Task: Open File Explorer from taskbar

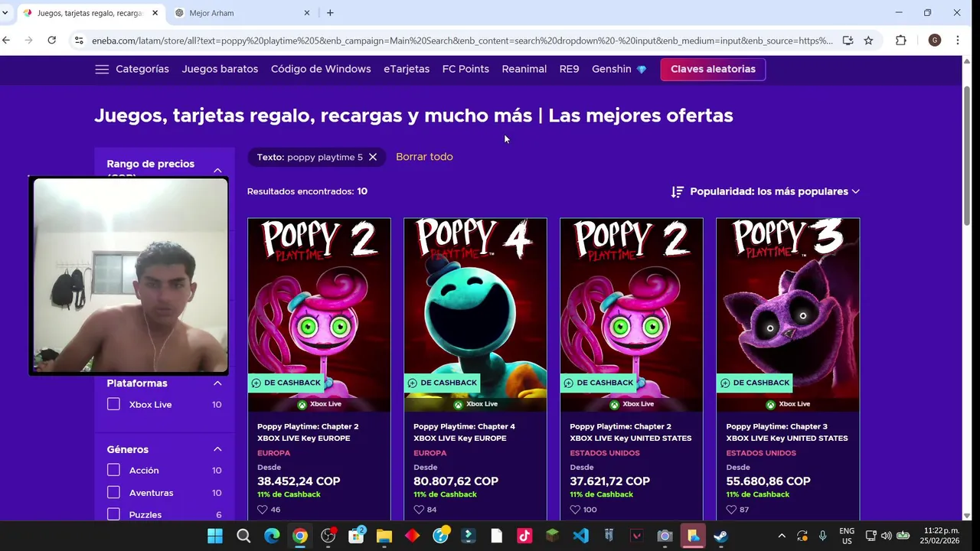Action: [x=384, y=536]
